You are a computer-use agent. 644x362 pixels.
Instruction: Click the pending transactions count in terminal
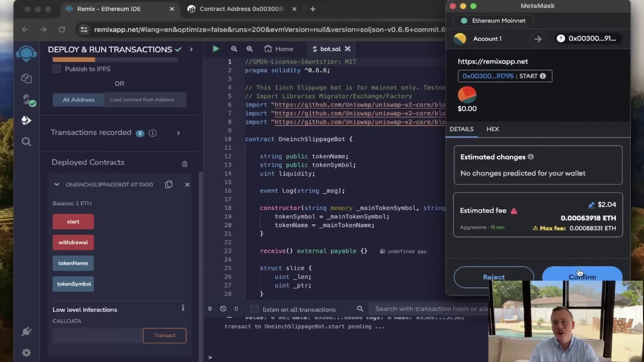(236, 309)
